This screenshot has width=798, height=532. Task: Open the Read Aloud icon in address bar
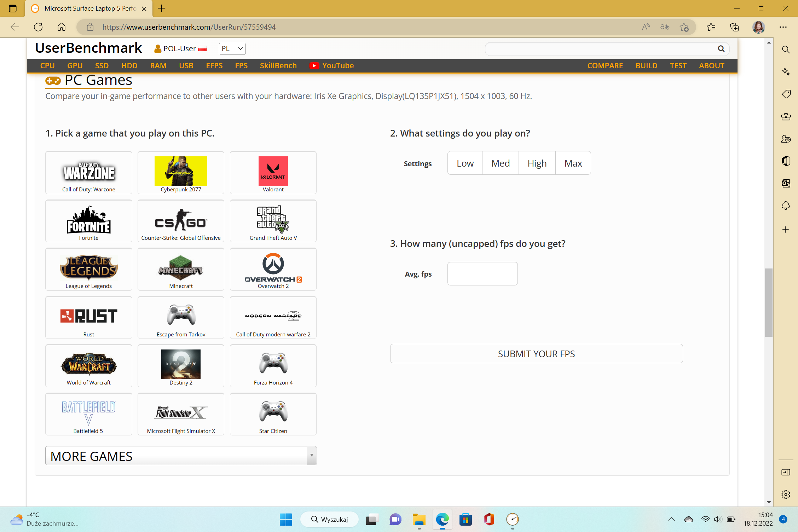tap(646, 27)
